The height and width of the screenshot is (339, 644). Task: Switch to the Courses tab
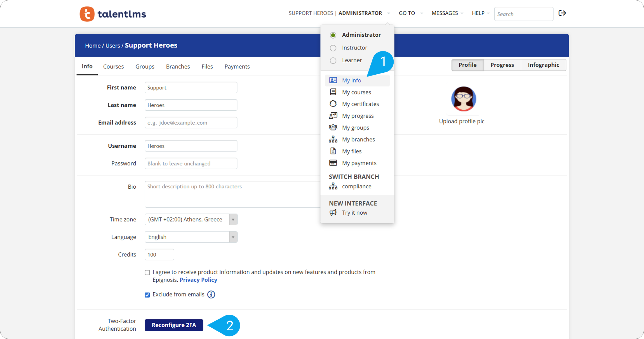[113, 67]
